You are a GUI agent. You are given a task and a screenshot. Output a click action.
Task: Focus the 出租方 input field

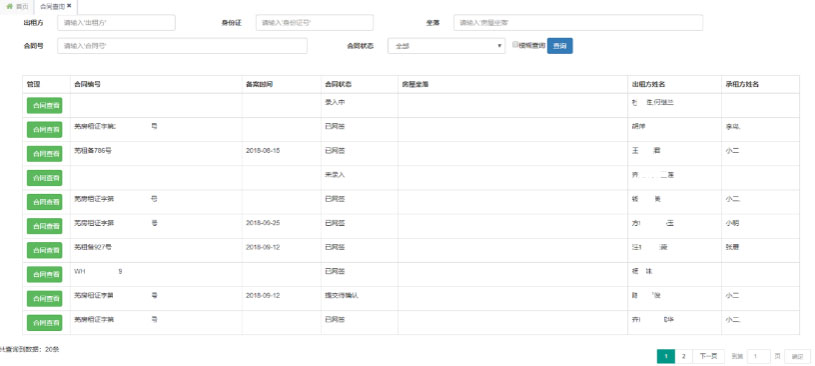click(x=116, y=23)
